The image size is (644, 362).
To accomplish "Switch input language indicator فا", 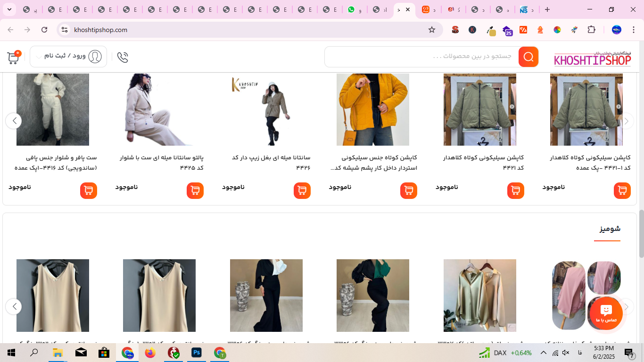I will 579,353.
